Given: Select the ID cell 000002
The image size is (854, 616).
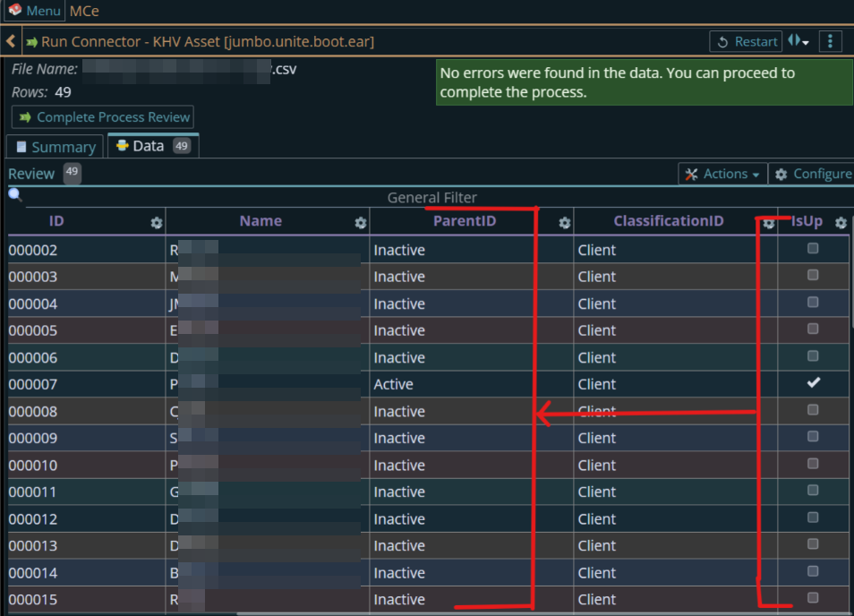Looking at the screenshot, I should click(86, 250).
